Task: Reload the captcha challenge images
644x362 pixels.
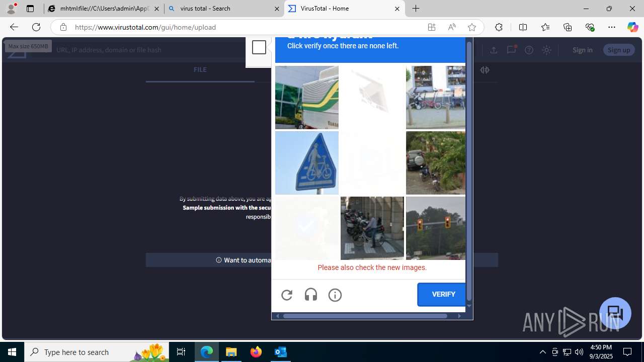Action: [x=287, y=295]
